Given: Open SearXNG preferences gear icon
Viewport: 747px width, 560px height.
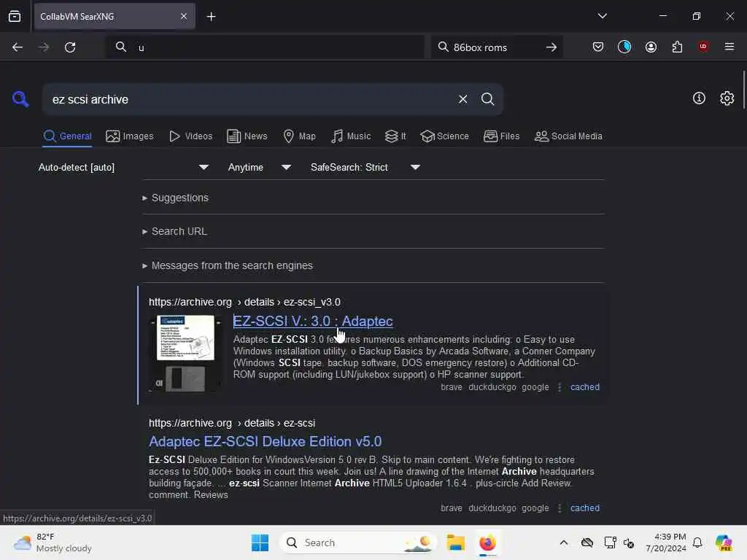Looking at the screenshot, I should pos(727,98).
